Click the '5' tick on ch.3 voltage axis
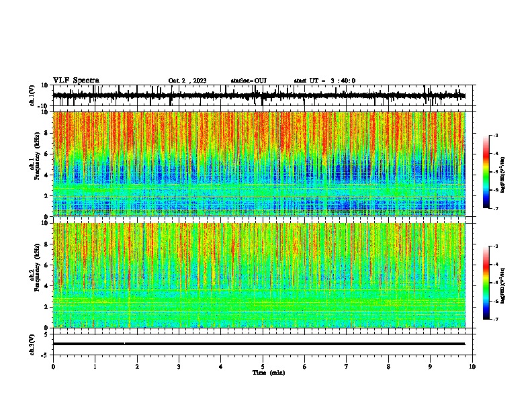532x411 pixels. 47,334
